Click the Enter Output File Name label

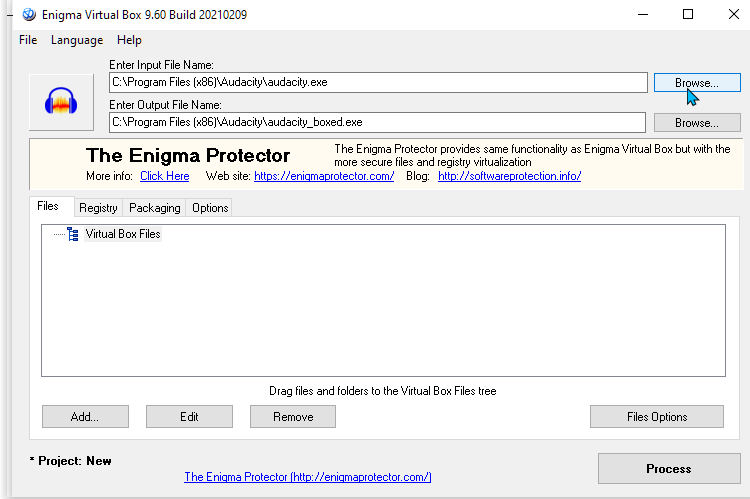(x=165, y=105)
